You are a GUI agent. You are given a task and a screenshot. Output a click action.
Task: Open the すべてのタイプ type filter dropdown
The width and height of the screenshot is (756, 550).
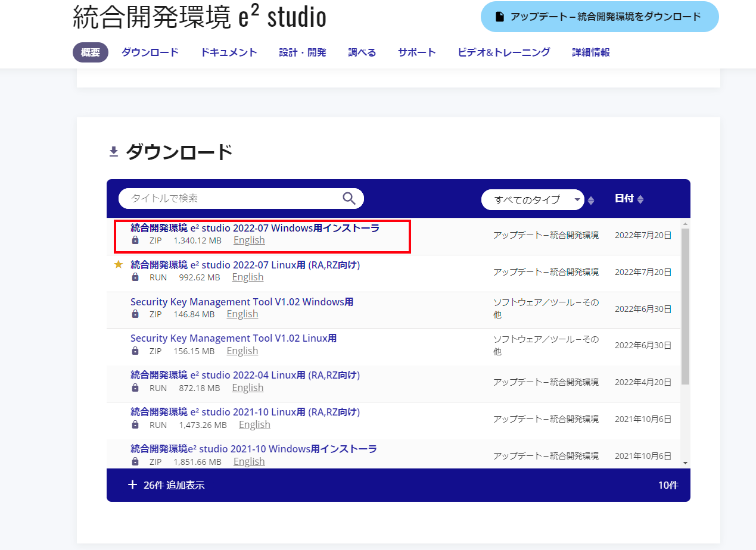pos(533,200)
